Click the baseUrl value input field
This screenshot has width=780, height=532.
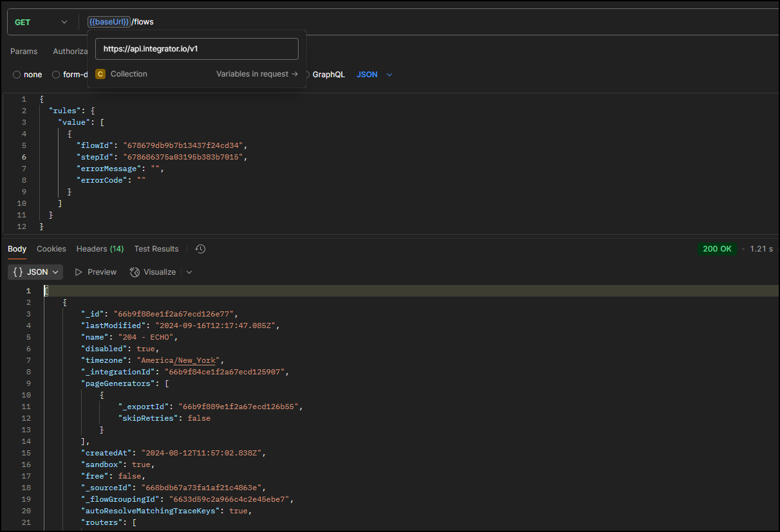point(196,49)
